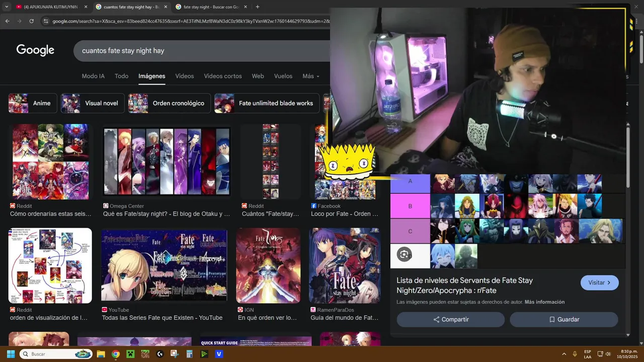Open Reddit watch-order flowchart image
This screenshot has width=644, height=362.
[x=50, y=265]
